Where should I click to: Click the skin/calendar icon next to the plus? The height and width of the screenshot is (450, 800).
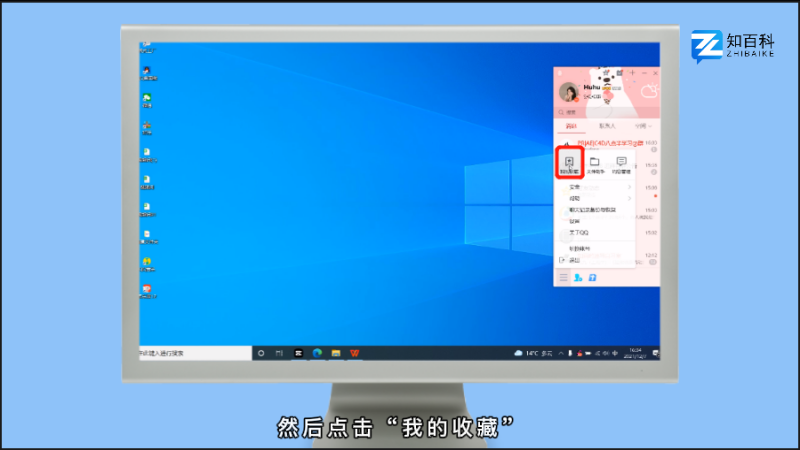click(x=619, y=73)
